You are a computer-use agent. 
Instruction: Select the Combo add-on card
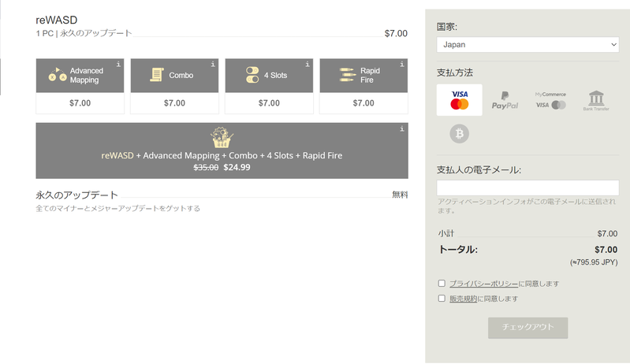[174, 86]
